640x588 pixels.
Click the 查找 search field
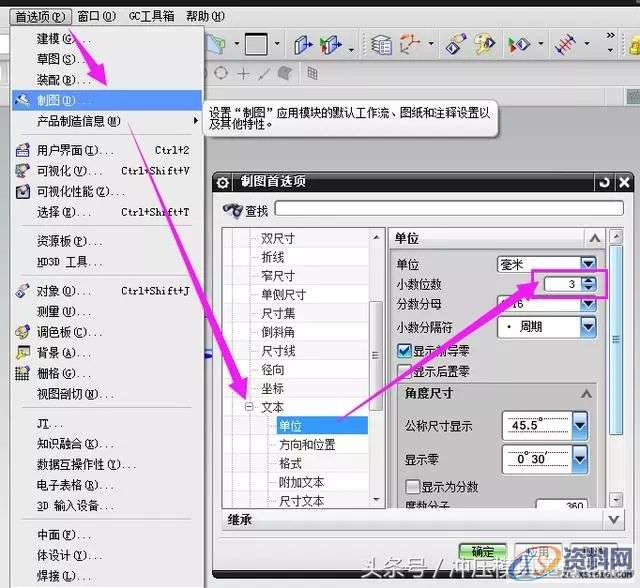(449, 208)
